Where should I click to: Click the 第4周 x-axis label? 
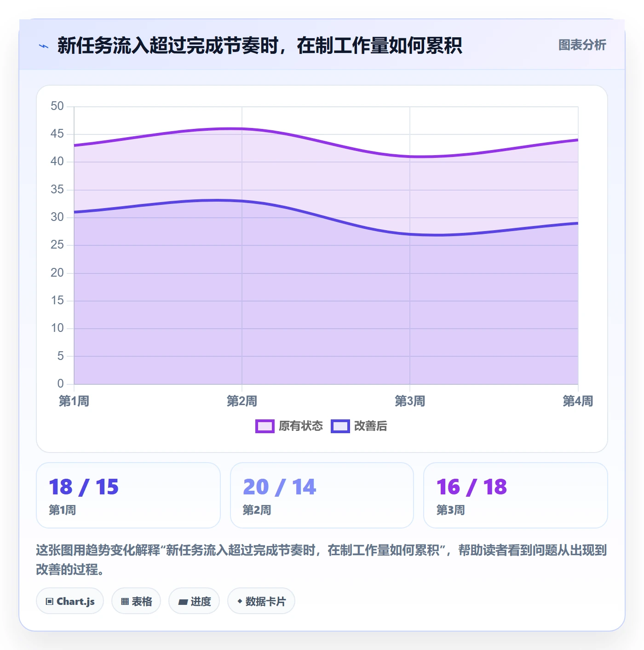point(578,401)
